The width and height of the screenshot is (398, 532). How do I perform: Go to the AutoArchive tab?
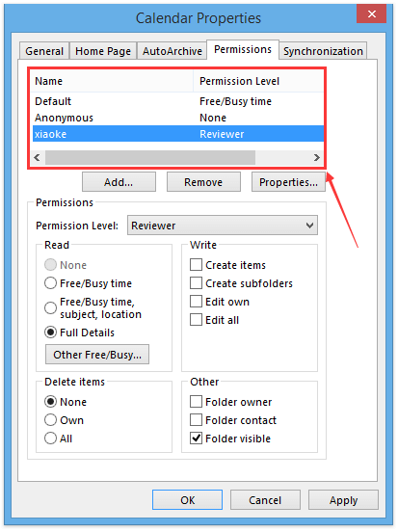(x=172, y=51)
